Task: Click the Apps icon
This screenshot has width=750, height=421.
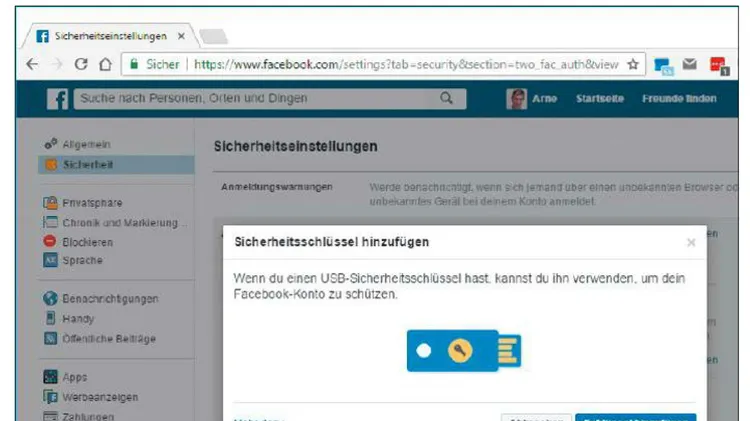Action: pos(50,377)
